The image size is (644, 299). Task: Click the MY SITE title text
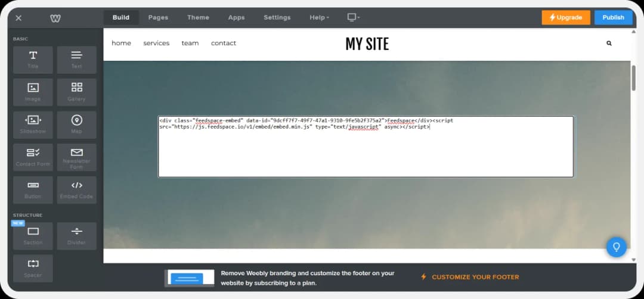[x=367, y=44]
